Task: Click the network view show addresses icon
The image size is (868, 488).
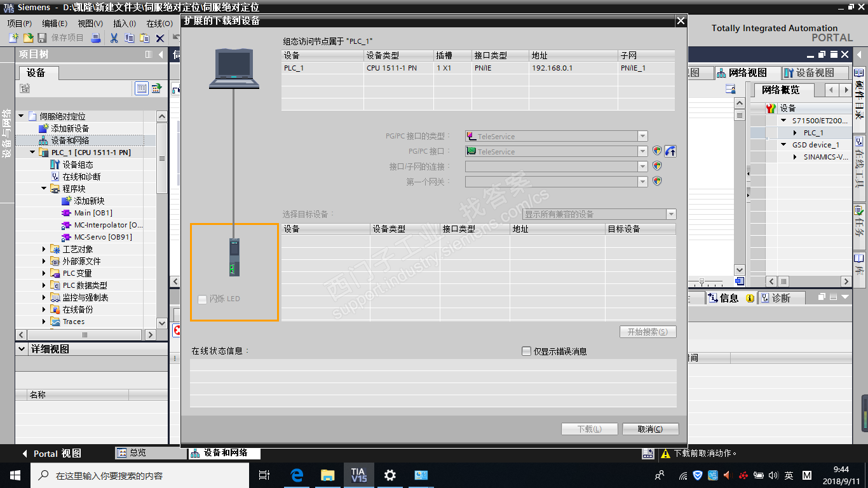Action: click(x=731, y=90)
